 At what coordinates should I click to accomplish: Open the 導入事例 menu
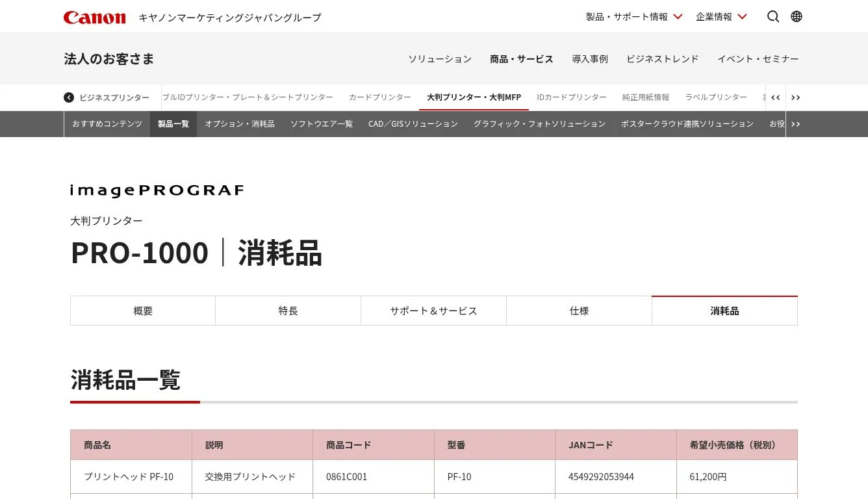590,59
